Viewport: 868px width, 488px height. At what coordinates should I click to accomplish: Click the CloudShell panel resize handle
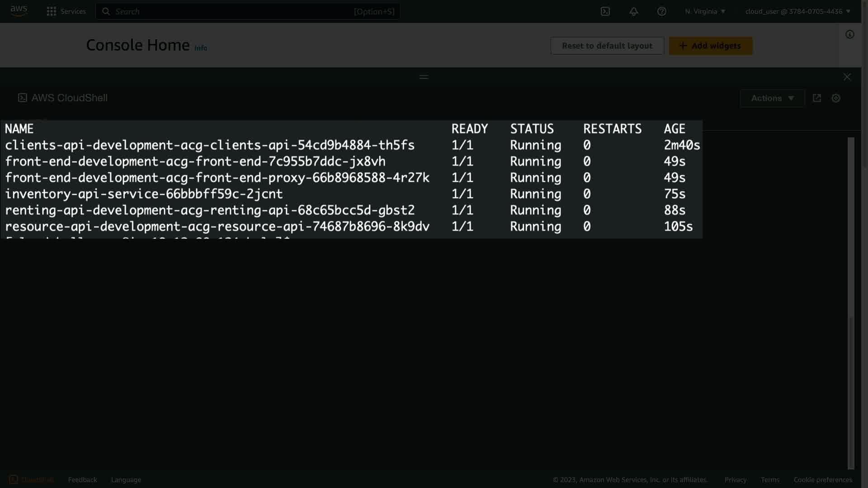[x=424, y=77]
